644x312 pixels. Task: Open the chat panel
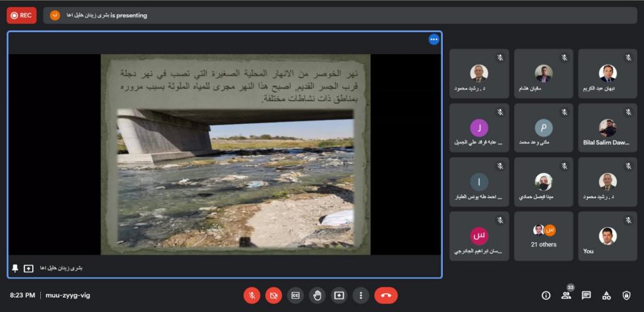pos(586,295)
